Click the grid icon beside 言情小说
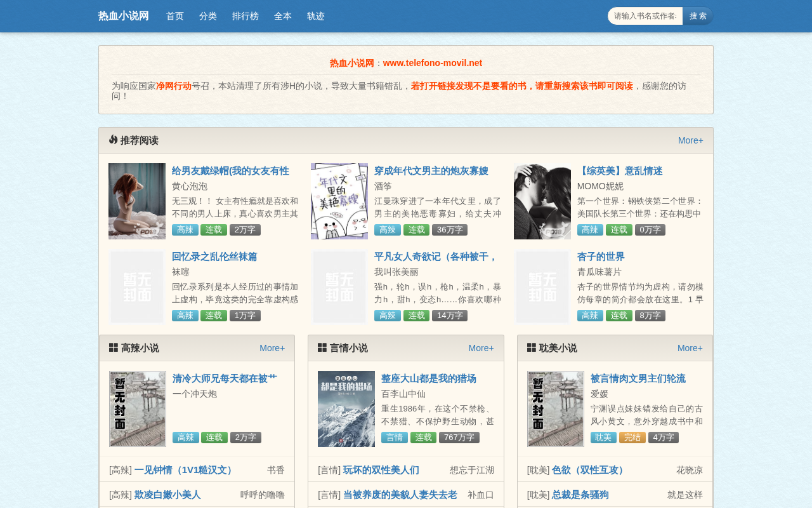This screenshot has width=812, height=508. tap(322, 347)
